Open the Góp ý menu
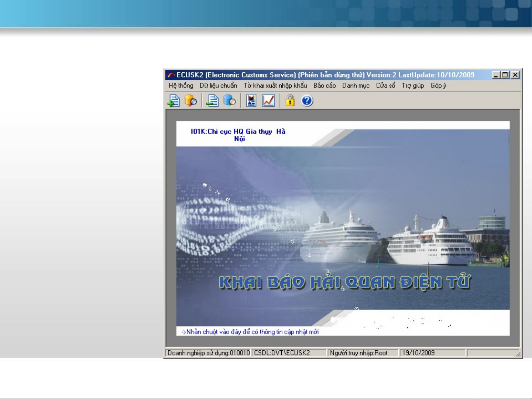Image resolution: width=532 pixels, height=399 pixels. point(438,86)
